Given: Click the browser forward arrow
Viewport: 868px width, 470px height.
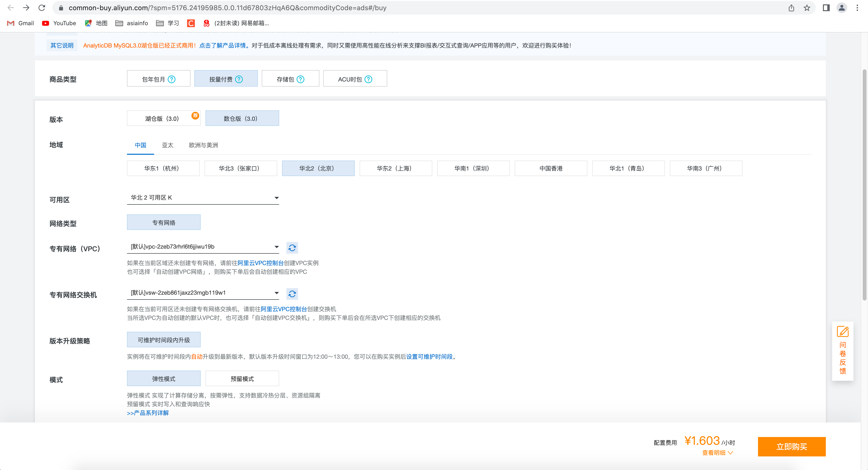Looking at the screenshot, I should [26, 8].
